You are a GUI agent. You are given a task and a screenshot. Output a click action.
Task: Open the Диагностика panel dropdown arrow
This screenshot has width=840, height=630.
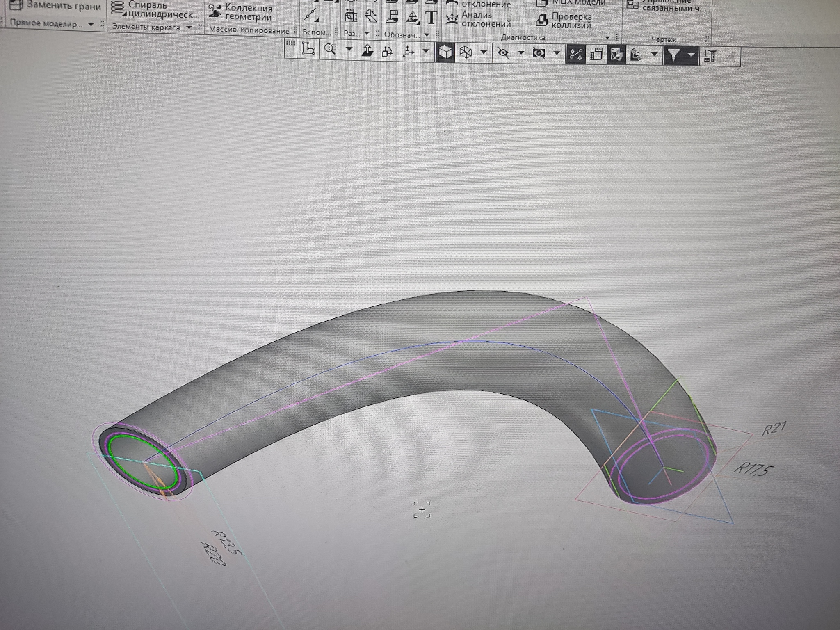(x=607, y=38)
